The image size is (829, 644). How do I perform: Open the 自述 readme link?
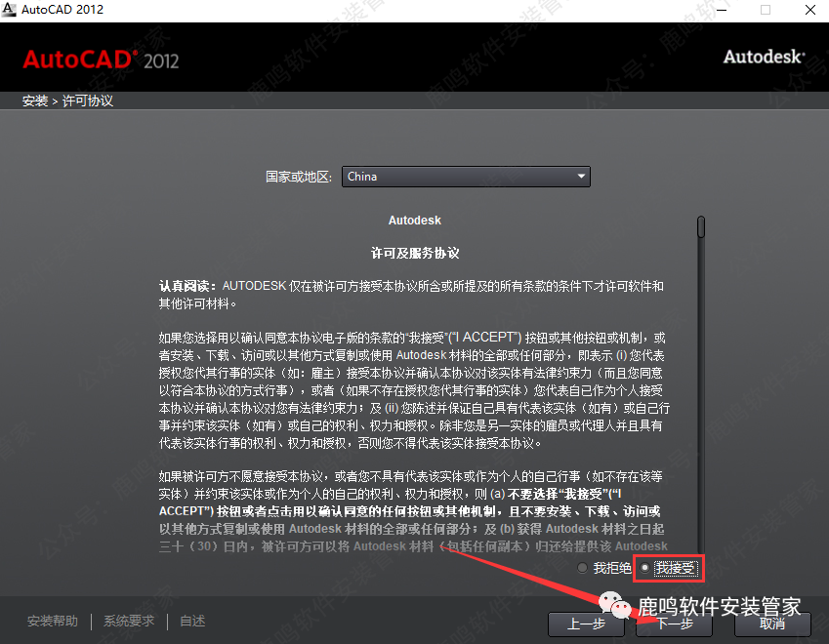point(192,622)
